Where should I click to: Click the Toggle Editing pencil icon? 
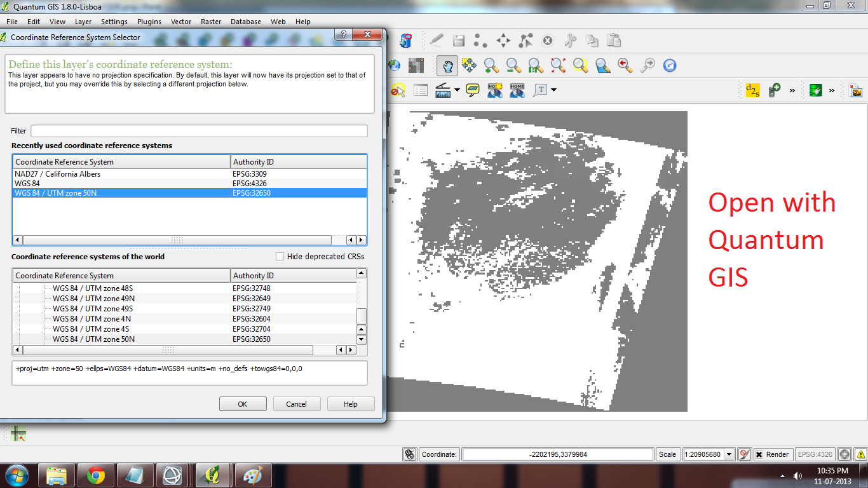(436, 40)
